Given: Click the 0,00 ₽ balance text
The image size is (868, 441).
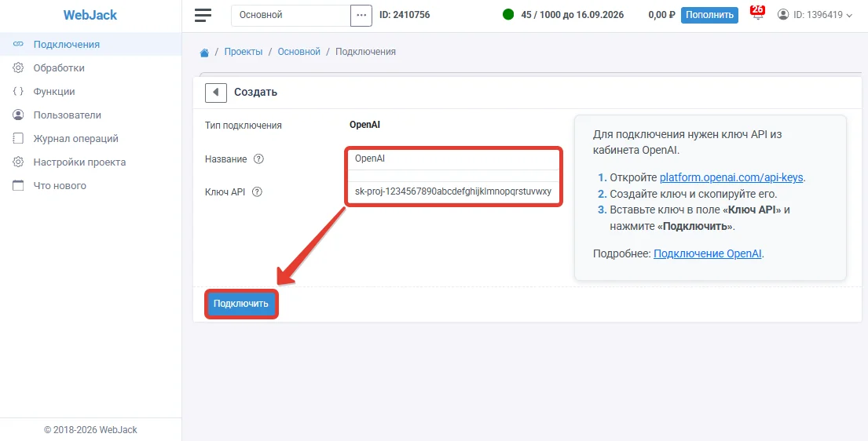Looking at the screenshot, I should (x=661, y=15).
